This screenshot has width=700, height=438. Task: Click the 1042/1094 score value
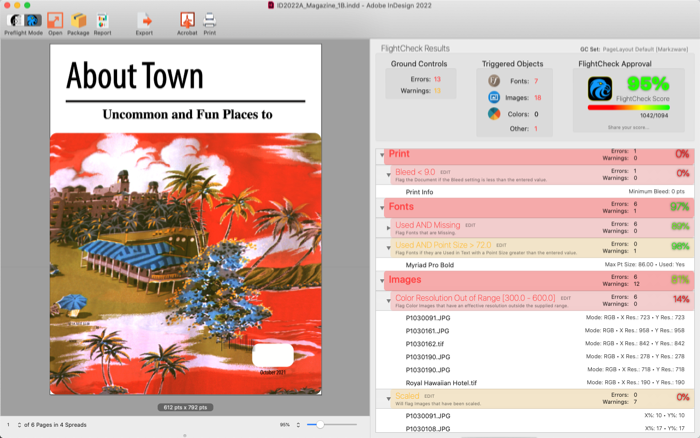point(654,116)
